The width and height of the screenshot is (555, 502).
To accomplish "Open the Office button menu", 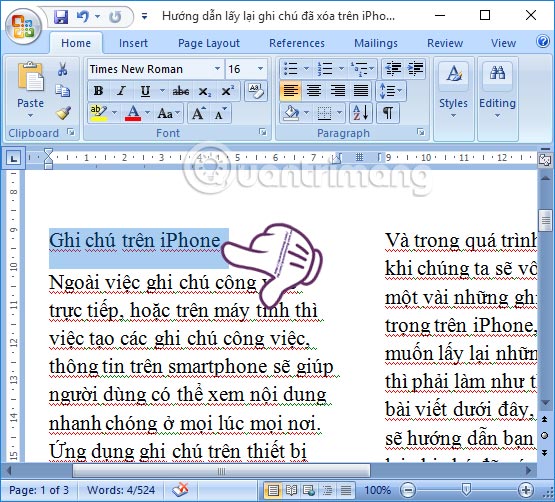I will point(23,27).
